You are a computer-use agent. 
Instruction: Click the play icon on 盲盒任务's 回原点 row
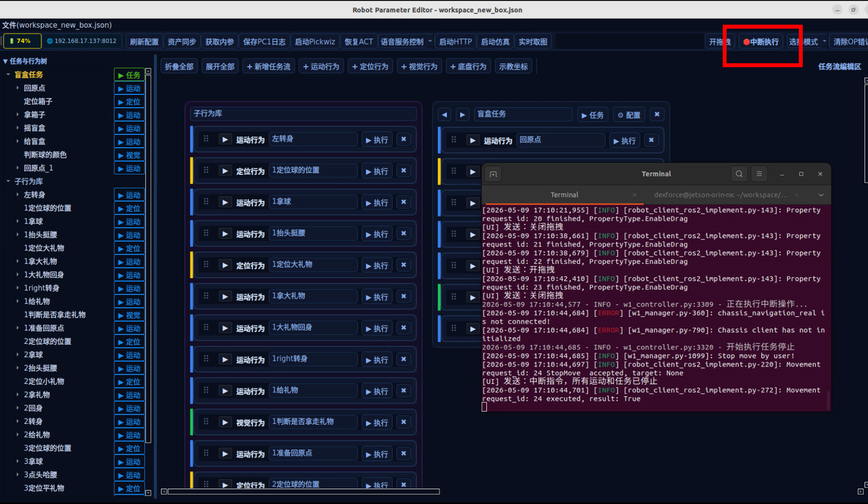click(x=473, y=140)
